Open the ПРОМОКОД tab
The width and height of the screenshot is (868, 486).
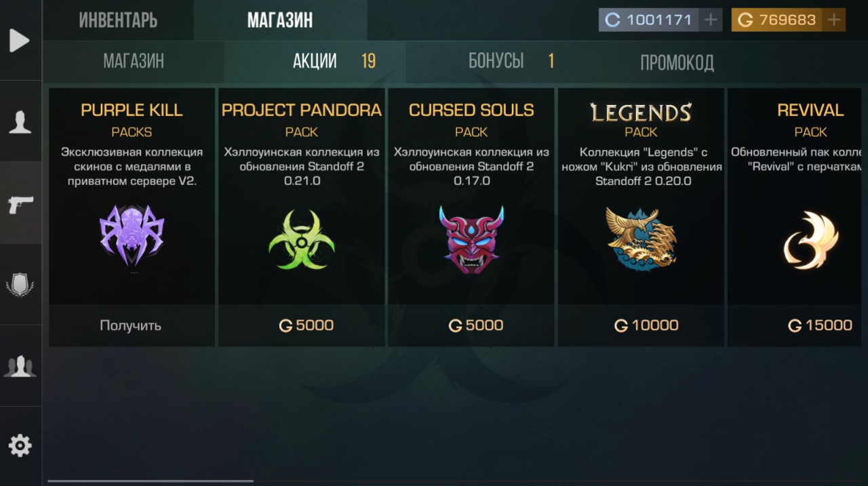tap(677, 62)
